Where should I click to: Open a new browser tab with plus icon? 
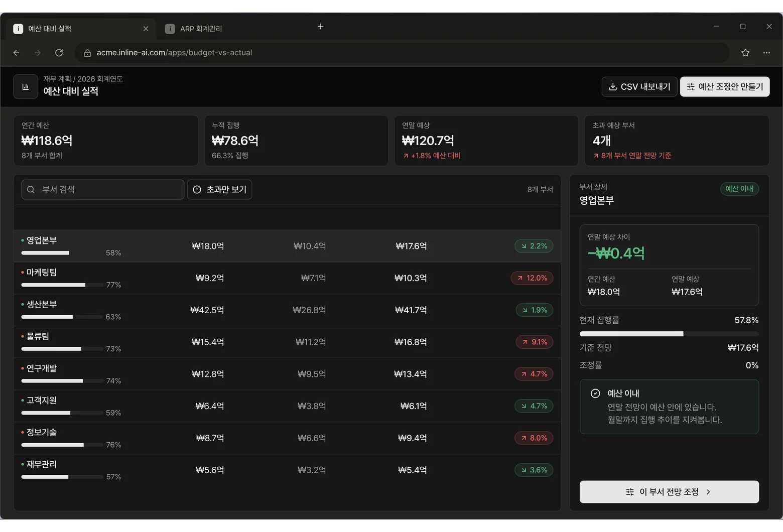pos(321,27)
